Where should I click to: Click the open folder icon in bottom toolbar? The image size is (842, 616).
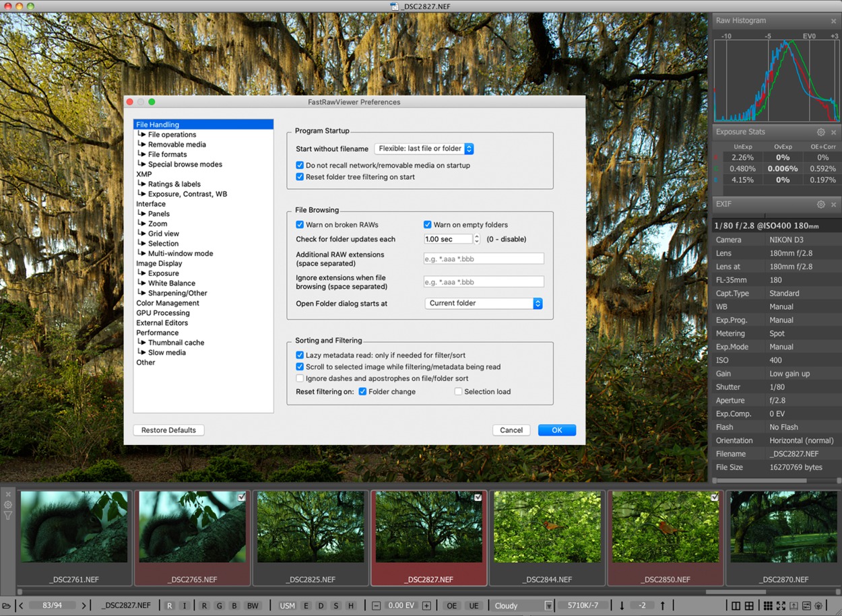(6, 606)
